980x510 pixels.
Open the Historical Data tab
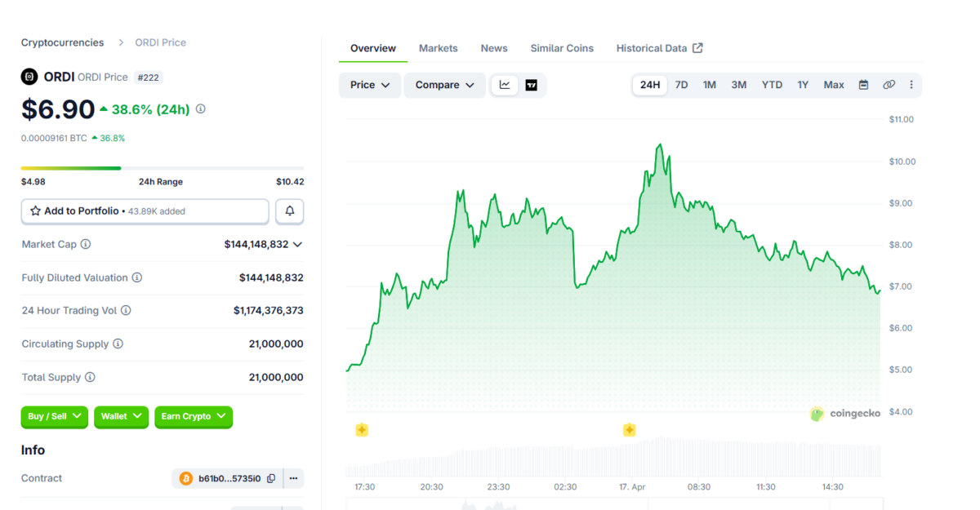pos(653,47)
